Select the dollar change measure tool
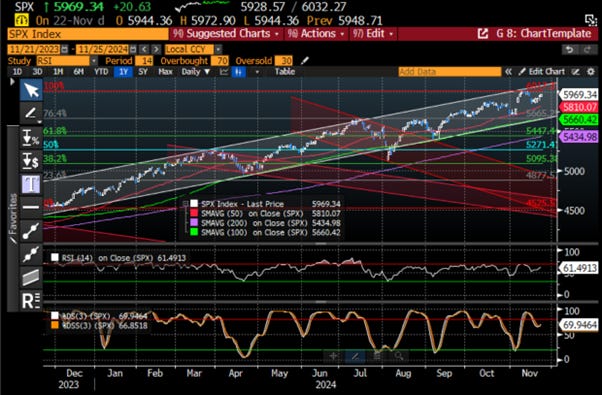 (x=31, y=161)
